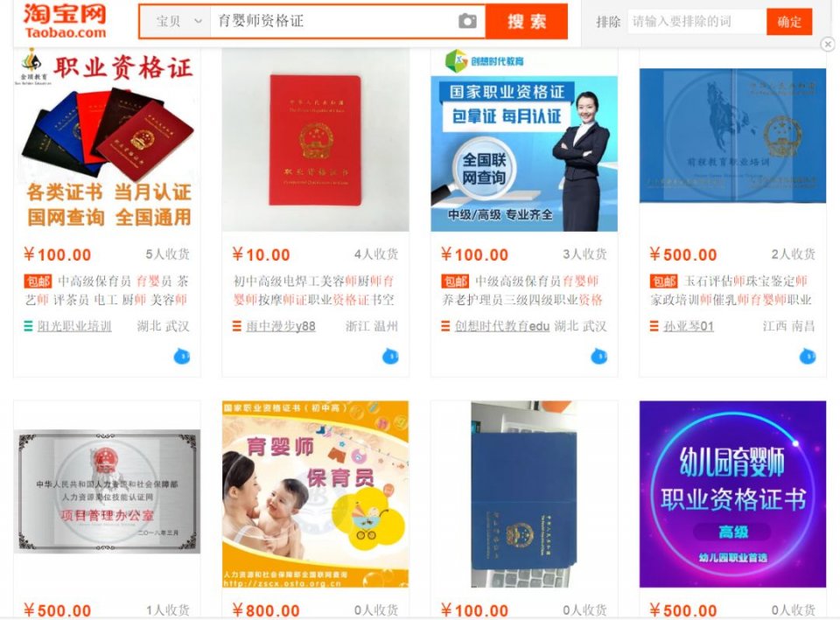Open the Taobao logo homepage link
The image size is (840, 620).
pyautogui.click(x=64, y=21)
